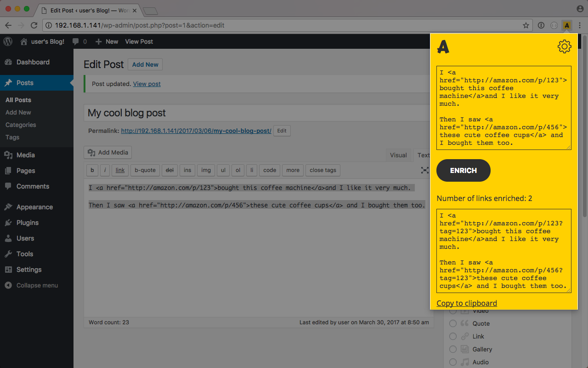Bookmark this page with the star icon
Screen dimensions: 588x368
(526, 25)
